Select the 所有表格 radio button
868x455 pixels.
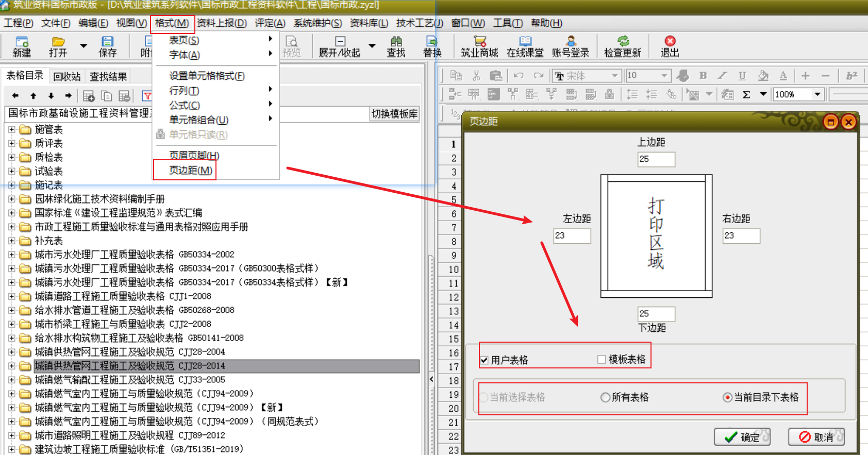click(605, 397)
